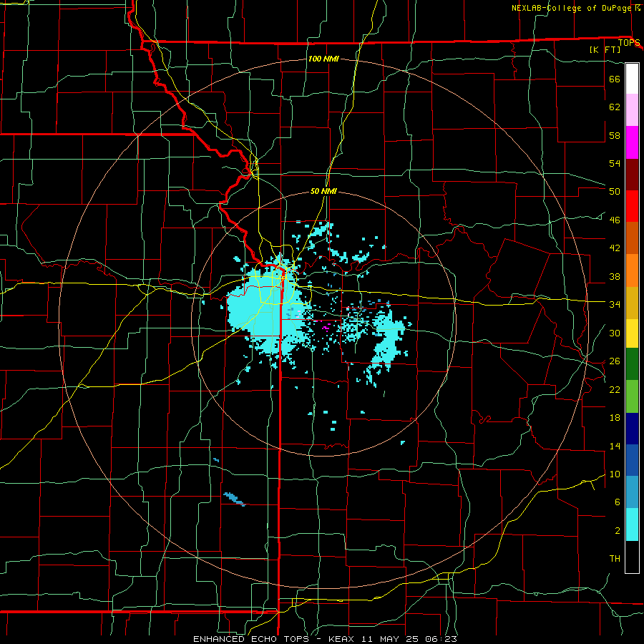Click the '[K FT]' units label
The height and width of the screenshot is (644, 644).
point(605,49)
